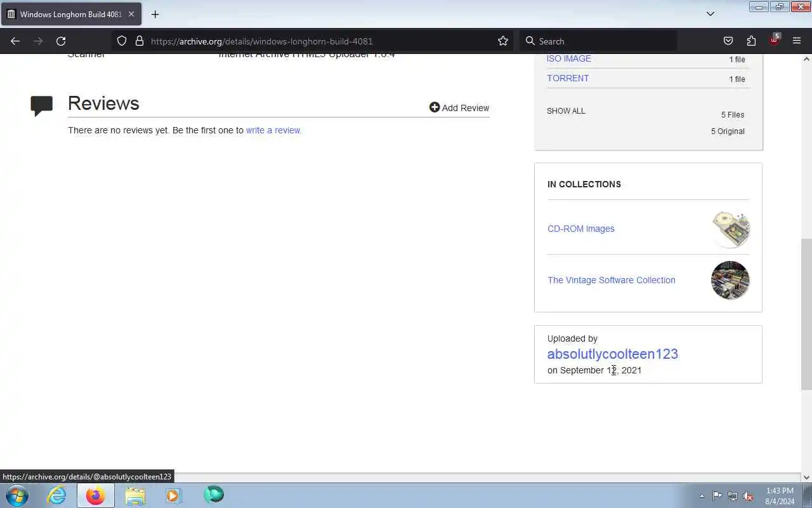
Task: Click the CD-ROM Images collection thumbnail
Action: point(730,229)
